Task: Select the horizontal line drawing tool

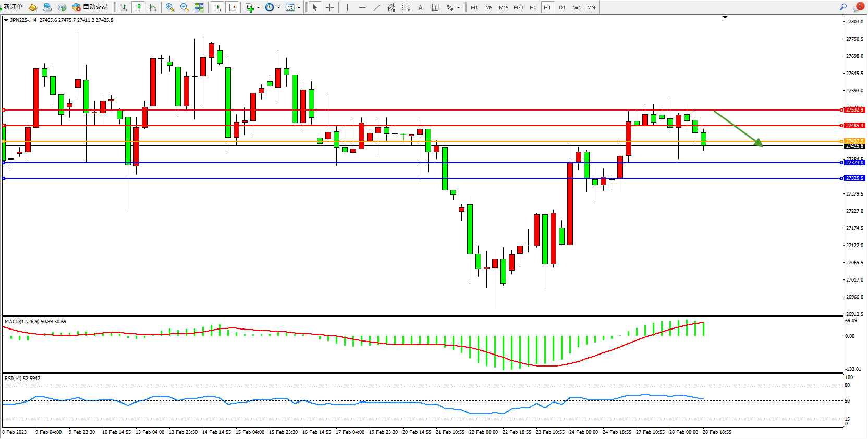Action: click(362, 7)
